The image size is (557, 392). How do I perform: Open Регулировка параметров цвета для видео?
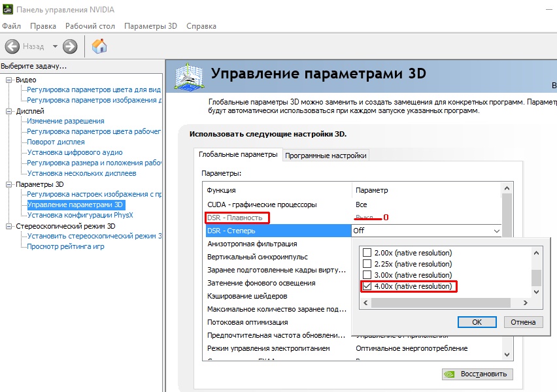tap(94, 90)
